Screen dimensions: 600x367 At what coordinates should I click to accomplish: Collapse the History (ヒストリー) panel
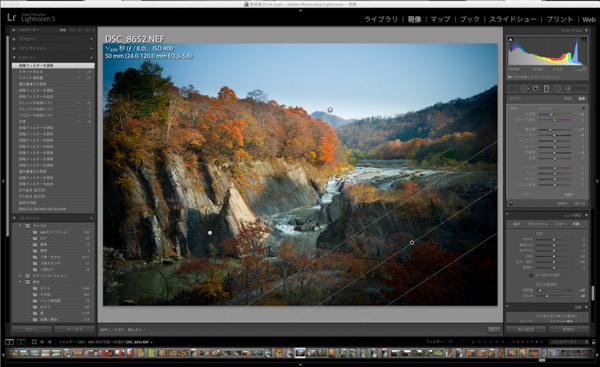14,57
